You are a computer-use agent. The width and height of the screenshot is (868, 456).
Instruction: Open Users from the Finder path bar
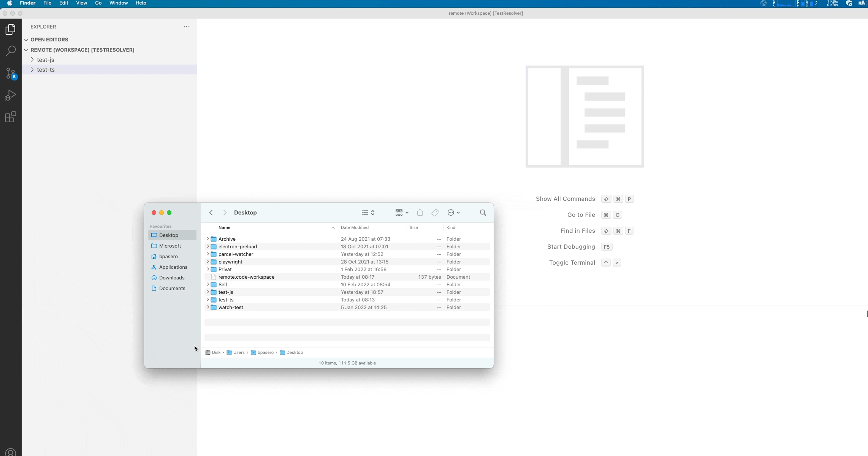[239, 352]
